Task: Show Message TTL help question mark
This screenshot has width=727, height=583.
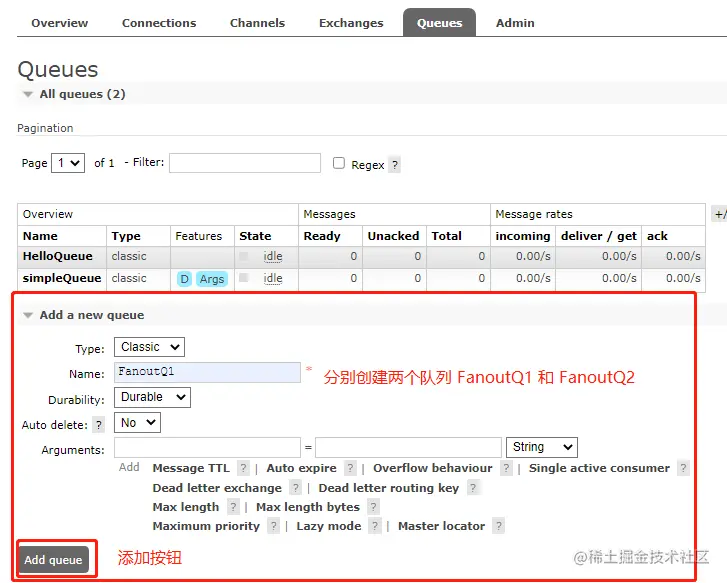Action: 243,468
